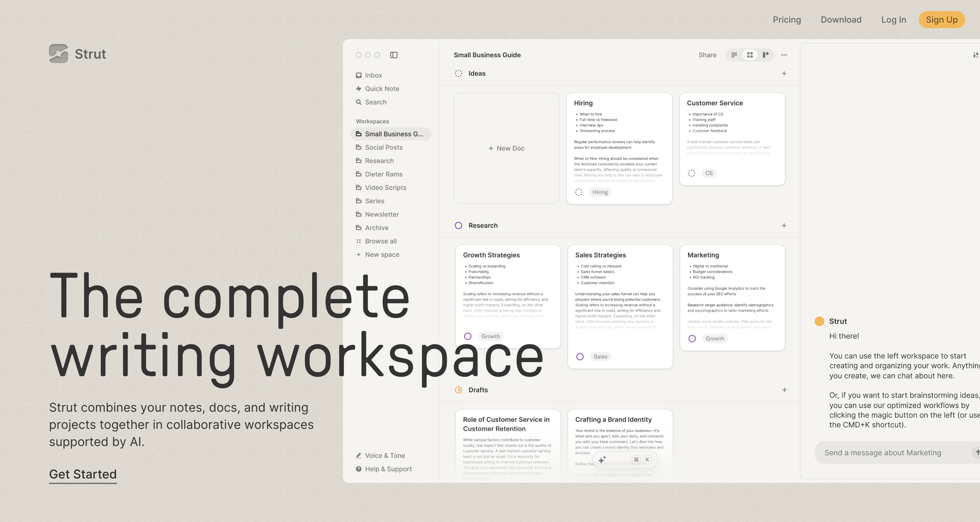
Task: Add a doc to the Ideas section
Action: [784, 74]
